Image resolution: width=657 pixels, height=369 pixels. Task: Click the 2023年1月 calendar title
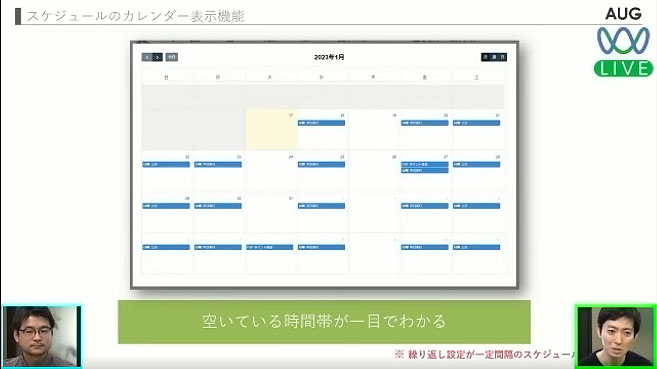click(x=329, y=57)
